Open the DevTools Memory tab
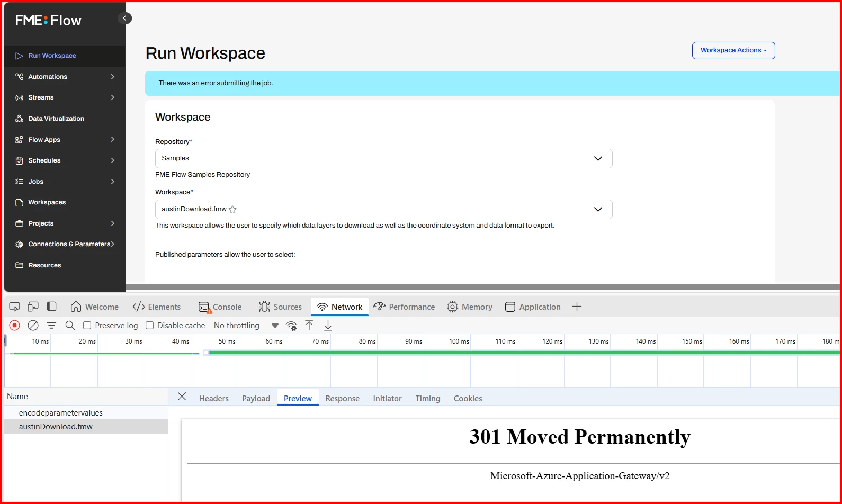842x504 pixels. pyautogui.click(x=470, y=307)
